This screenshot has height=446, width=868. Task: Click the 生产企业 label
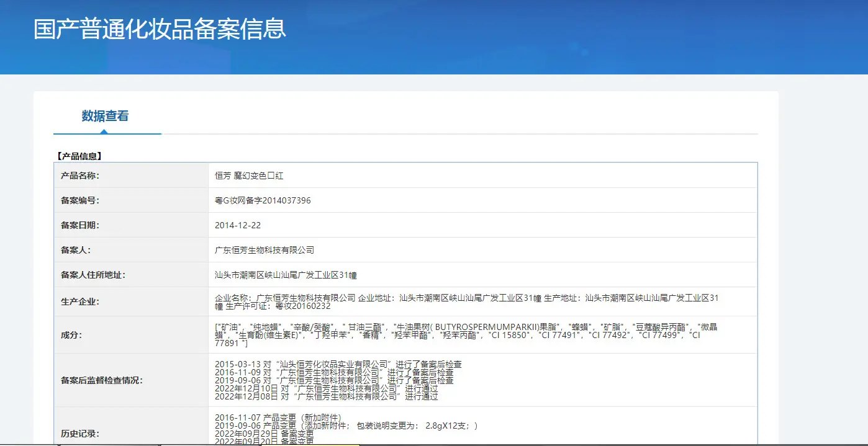80,301
